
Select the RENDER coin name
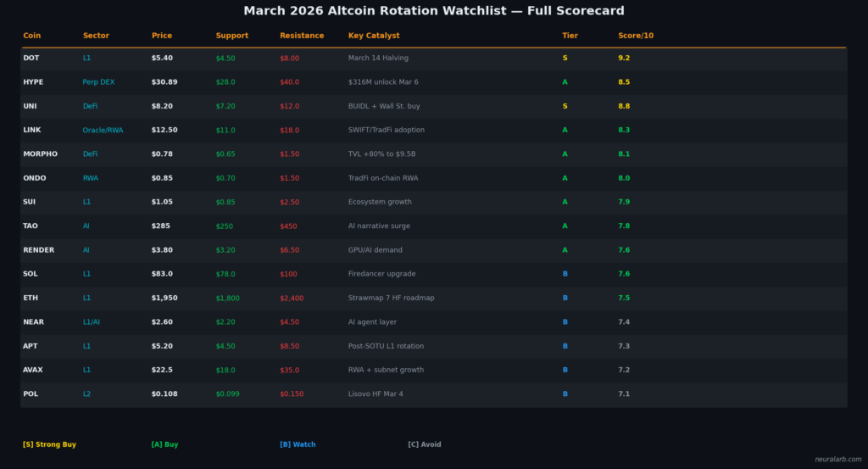[39, 249]
